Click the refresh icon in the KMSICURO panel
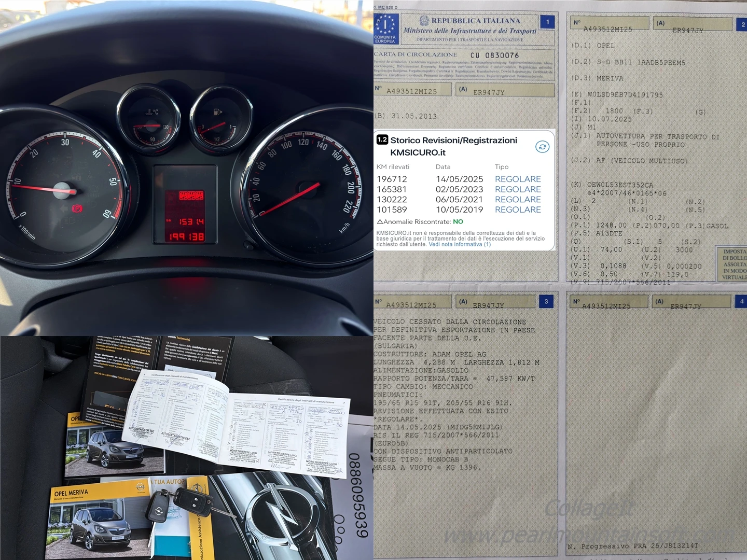The height and width of the screenshot is (560, 747). coord(542,147)
